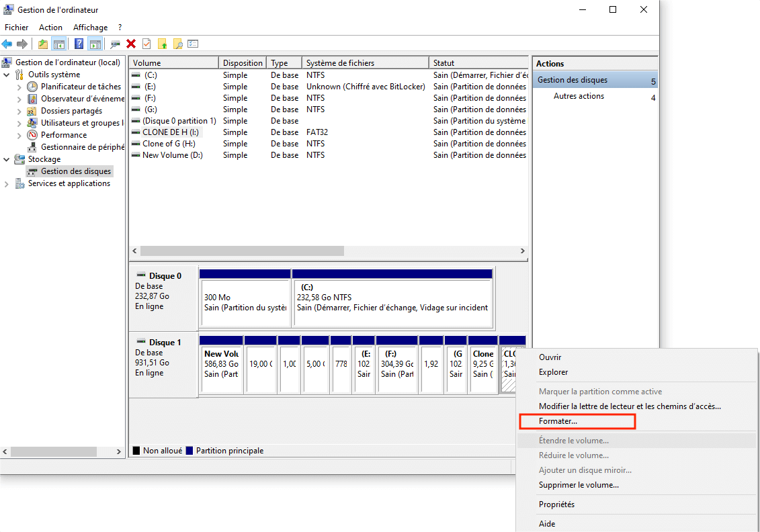This screenshot has height=532, width=760.
Task: Click the up-one-level folder toolbar icon
Action: tap(43, 44)
